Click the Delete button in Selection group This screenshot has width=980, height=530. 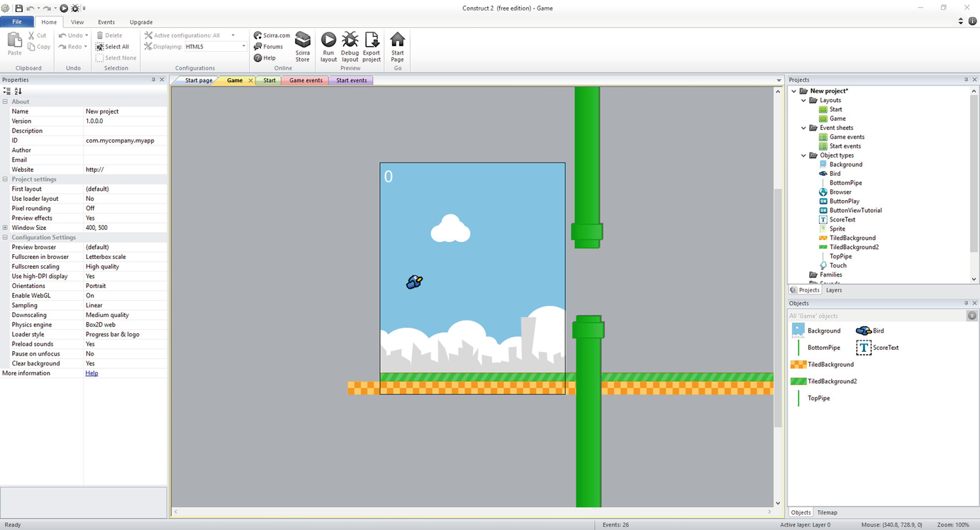point(109,35)
